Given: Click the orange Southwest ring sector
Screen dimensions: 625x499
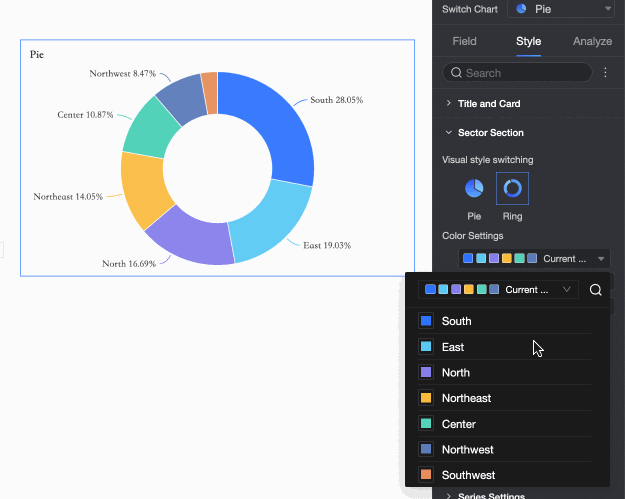Looking at the screenshot, I should click(x=210, y=92).
